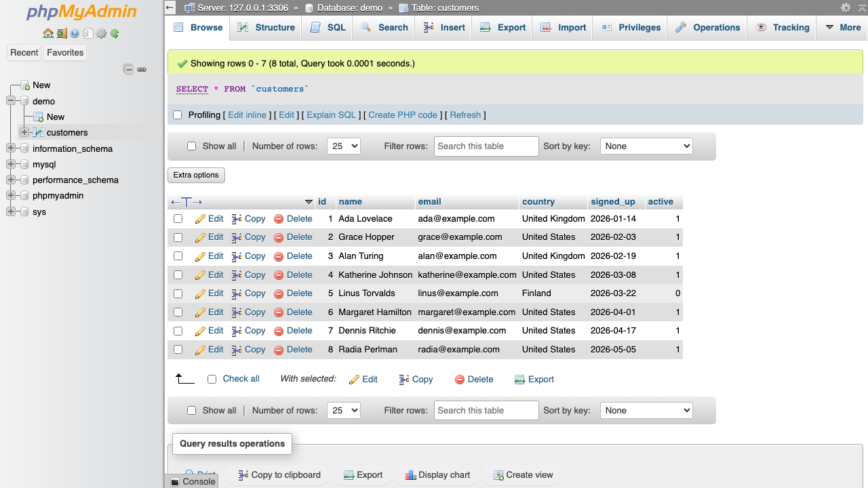This screenshot has width=868, height=488.
Task: Expand the mysql database node
Action: [11, 164]
